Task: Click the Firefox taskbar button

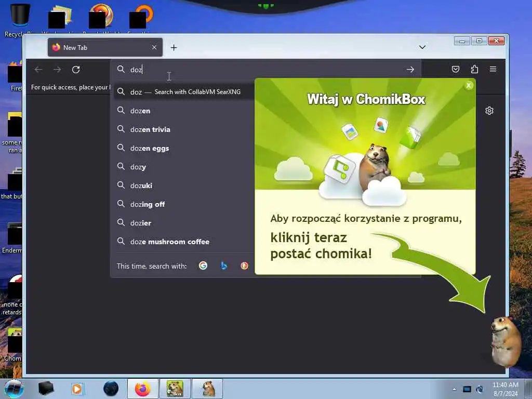Action: pos(143,389)
